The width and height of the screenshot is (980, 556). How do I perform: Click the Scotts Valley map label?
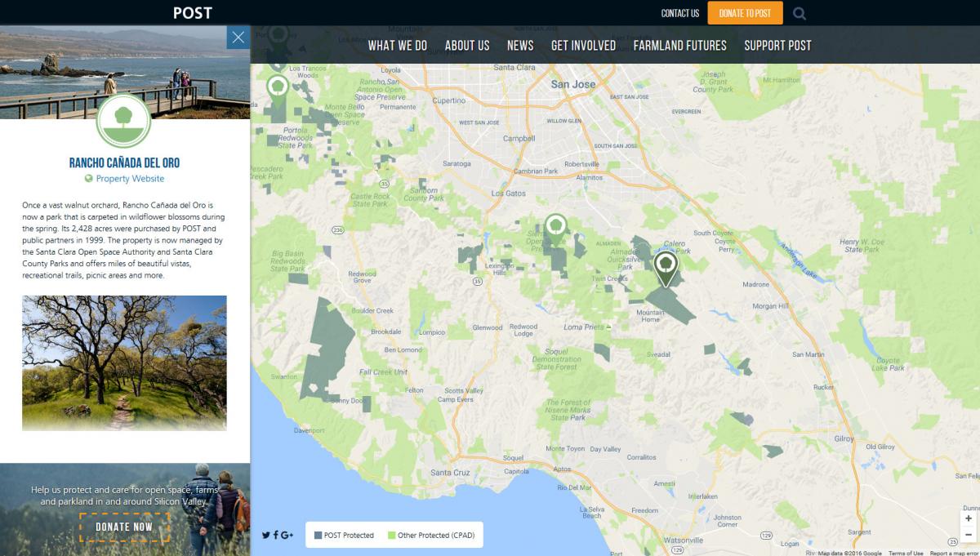[x=465, y=391]
